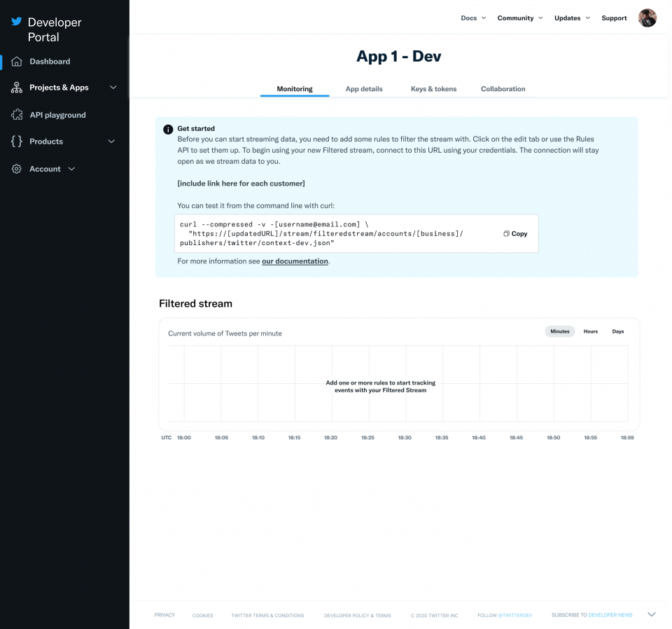The image size is (672, 629).
Task: Click the Twitter bird logo
Action: pyautogui.click(x=16, y=22)
